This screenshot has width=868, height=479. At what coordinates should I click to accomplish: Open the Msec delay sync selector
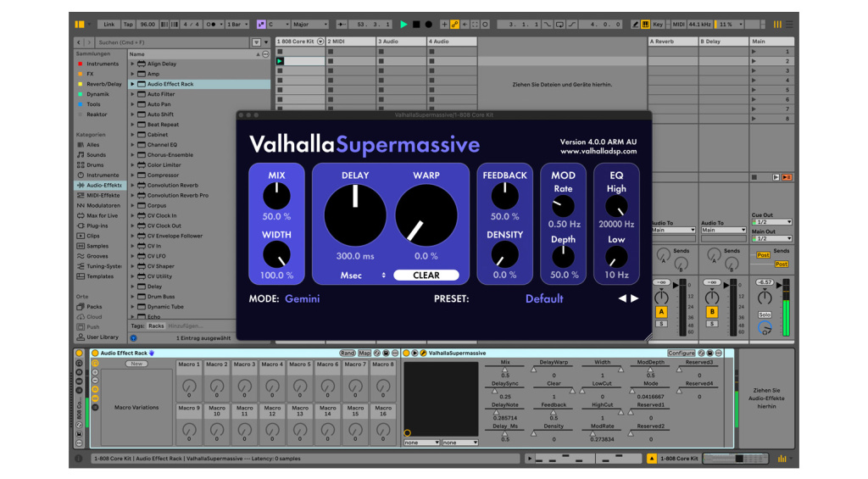[363, 276]
